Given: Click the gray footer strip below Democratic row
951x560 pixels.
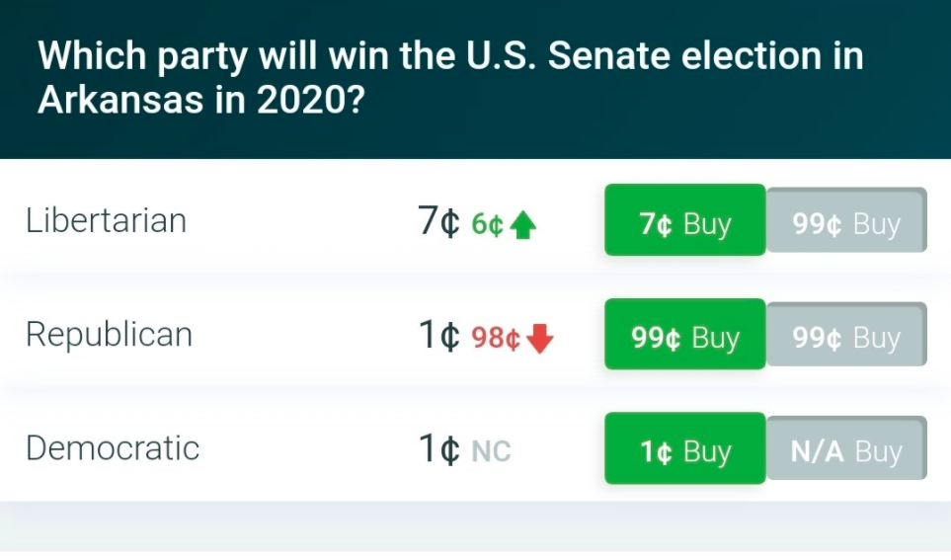Looking at the screenshot, I should [x=475, y=525].
